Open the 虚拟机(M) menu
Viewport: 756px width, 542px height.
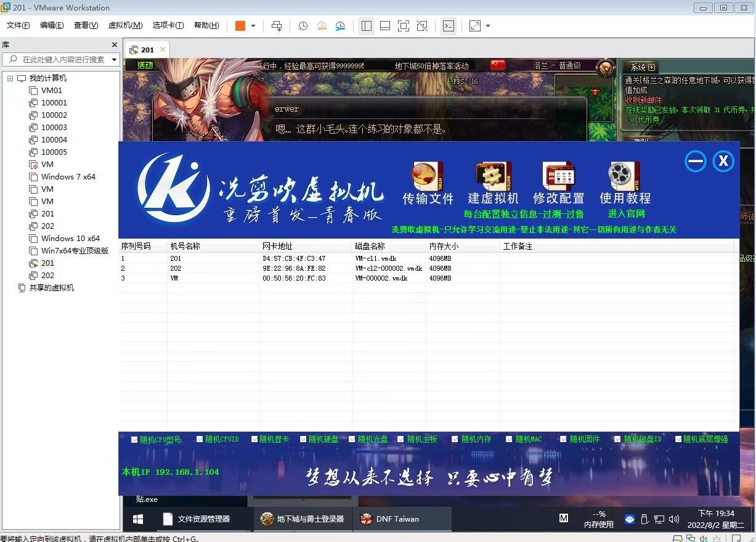click(x=125, y=25)
